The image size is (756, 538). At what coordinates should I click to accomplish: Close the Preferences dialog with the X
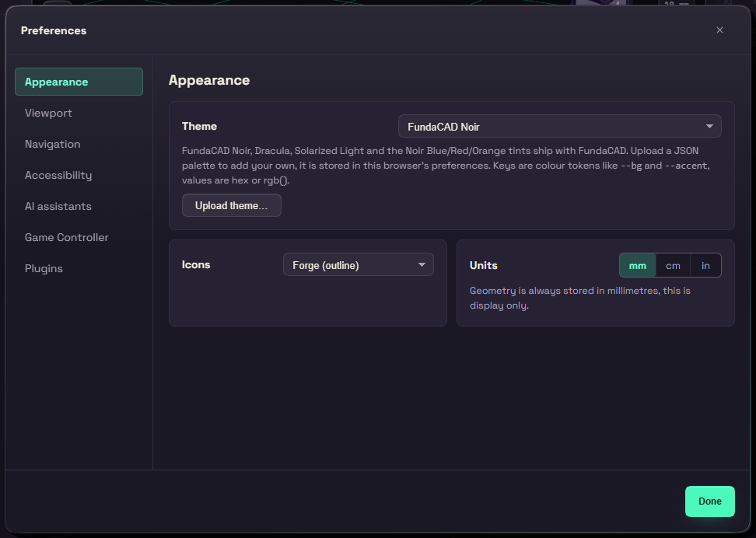[719, 30]
